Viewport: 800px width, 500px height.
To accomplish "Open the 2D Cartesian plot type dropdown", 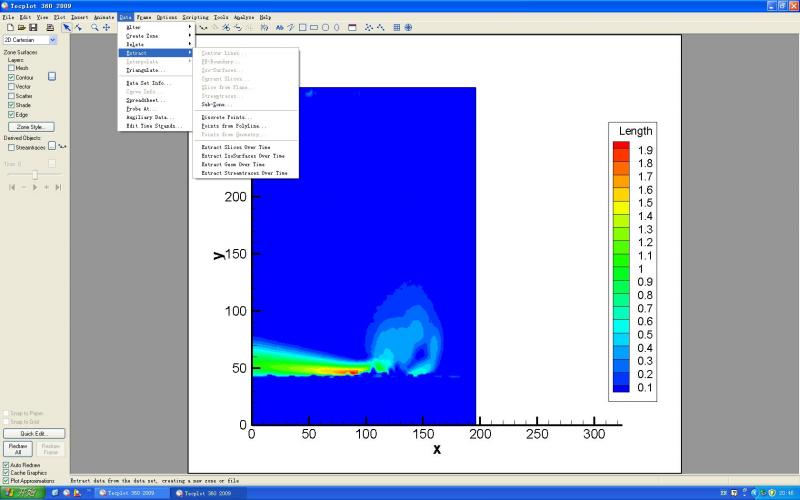I will point(53,40).
